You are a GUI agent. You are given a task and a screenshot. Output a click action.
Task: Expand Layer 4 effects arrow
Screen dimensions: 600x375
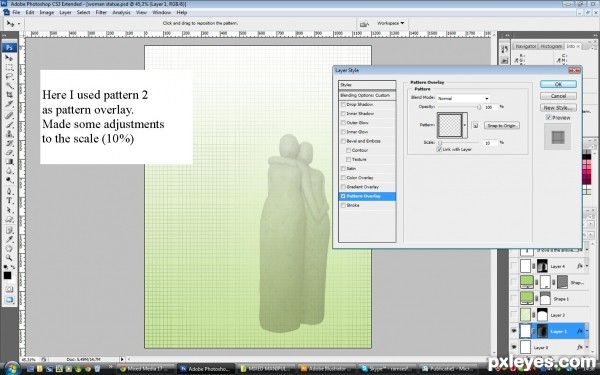coord(587,266)
